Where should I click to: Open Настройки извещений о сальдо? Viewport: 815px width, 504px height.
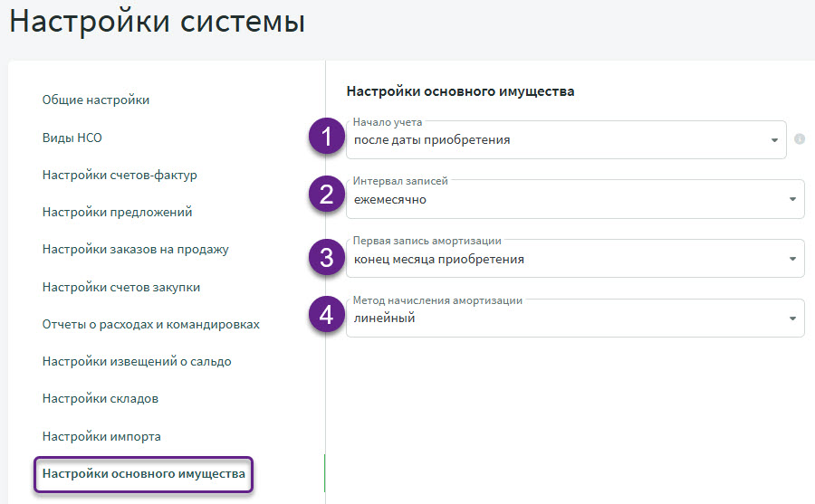(x=137, y=362)
